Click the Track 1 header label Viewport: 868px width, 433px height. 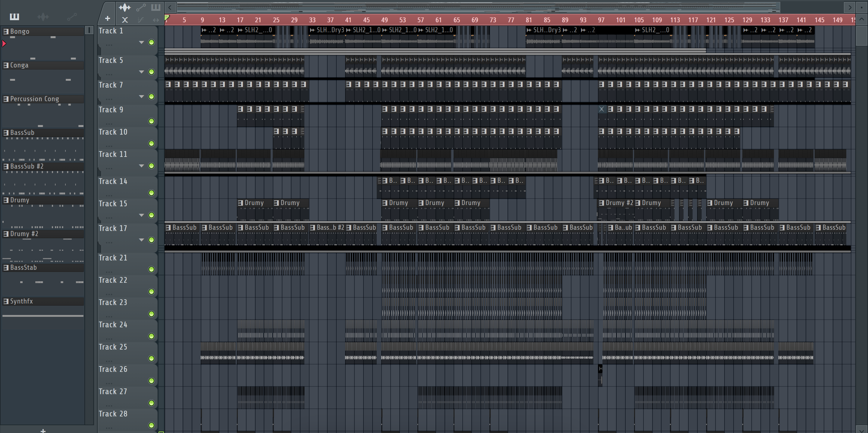point(111,31)
